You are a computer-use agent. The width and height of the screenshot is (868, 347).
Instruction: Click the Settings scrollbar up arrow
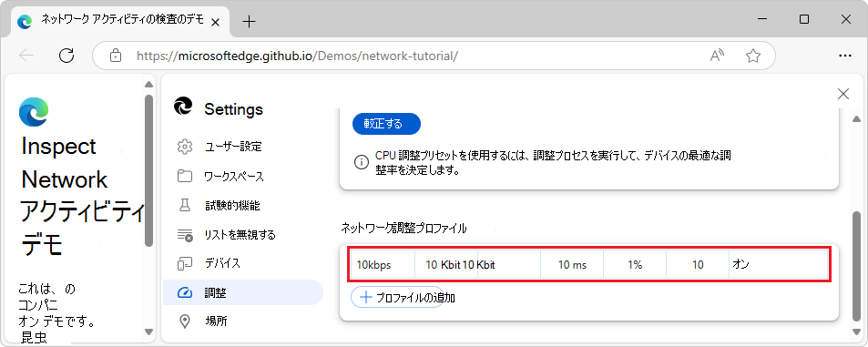coord(856,119)
